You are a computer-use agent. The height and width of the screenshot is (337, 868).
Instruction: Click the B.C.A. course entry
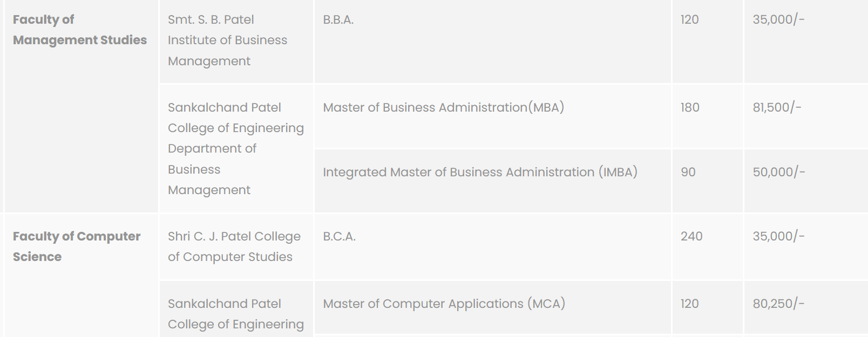pos(339,236)
